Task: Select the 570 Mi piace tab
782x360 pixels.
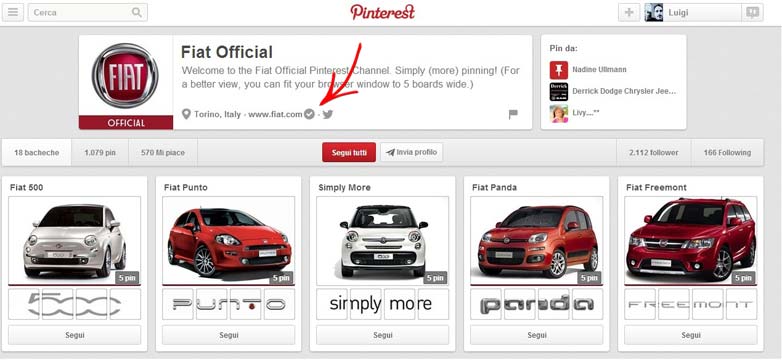Action: (x=163, y=153)
